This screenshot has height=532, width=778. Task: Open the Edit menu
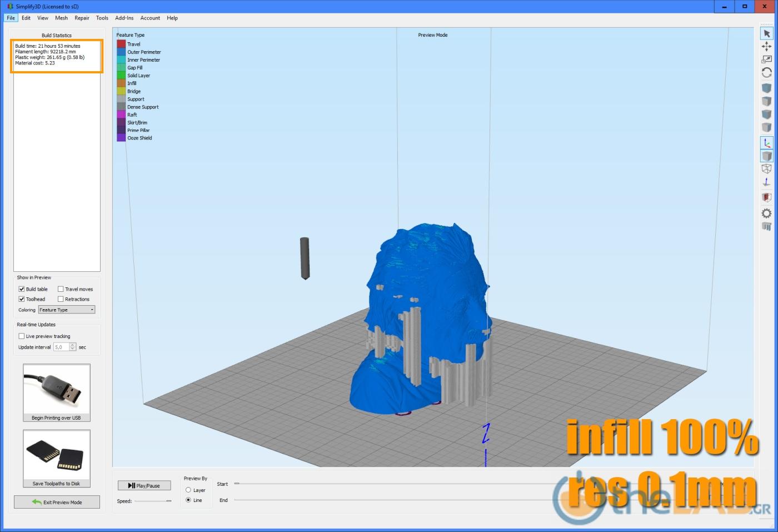pos(26,18)
